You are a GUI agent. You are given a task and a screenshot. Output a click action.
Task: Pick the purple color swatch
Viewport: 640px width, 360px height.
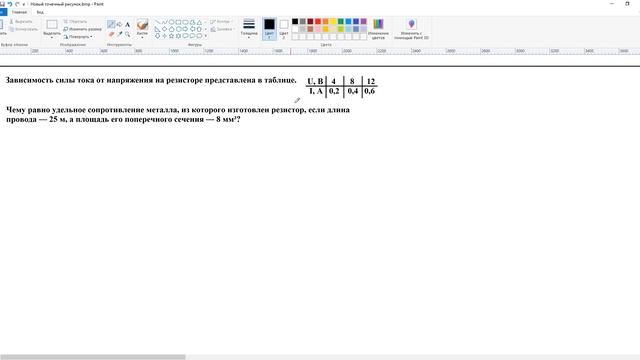[x=364, y=21]
